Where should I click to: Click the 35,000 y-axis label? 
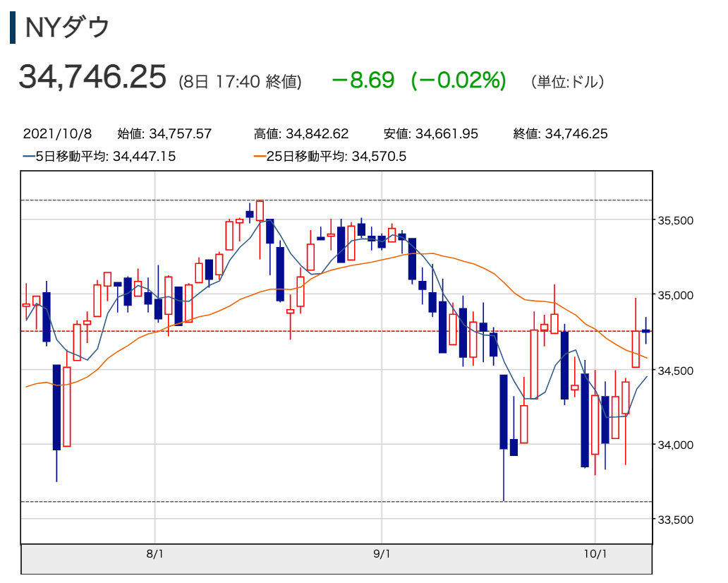click(x=676, y=295)
